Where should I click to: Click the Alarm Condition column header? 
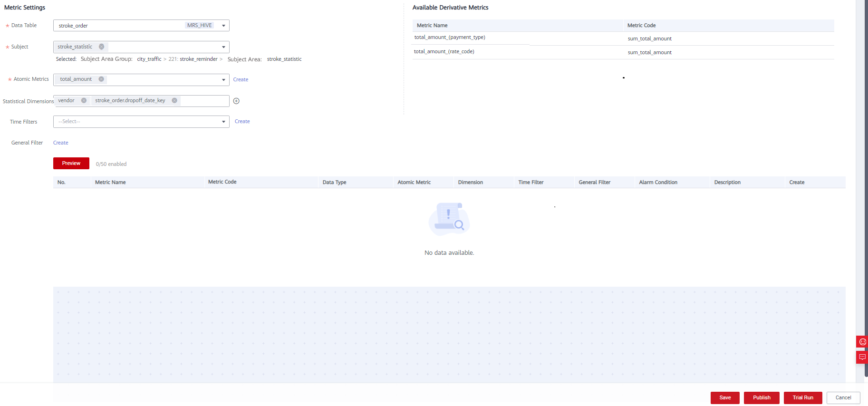point(658,182)
